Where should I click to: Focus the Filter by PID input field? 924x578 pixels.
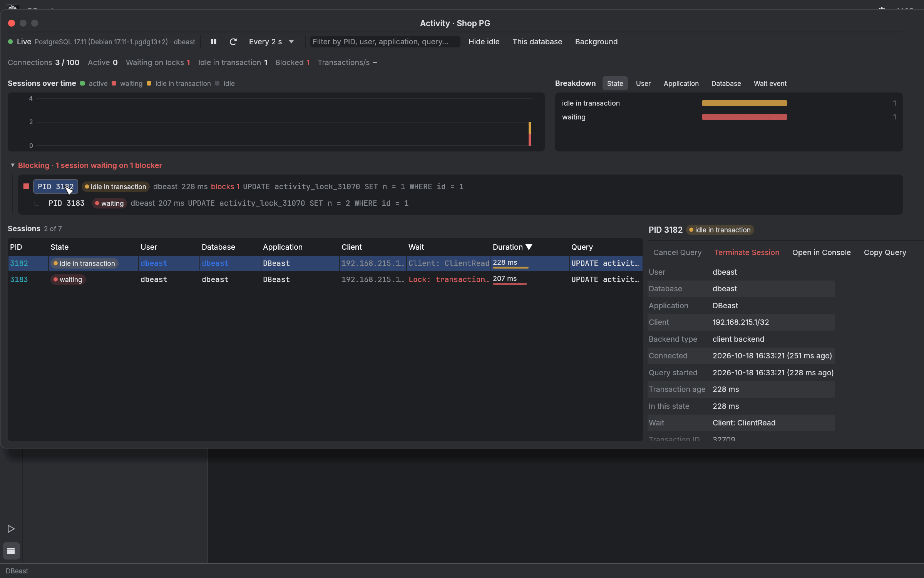point(385,42)
